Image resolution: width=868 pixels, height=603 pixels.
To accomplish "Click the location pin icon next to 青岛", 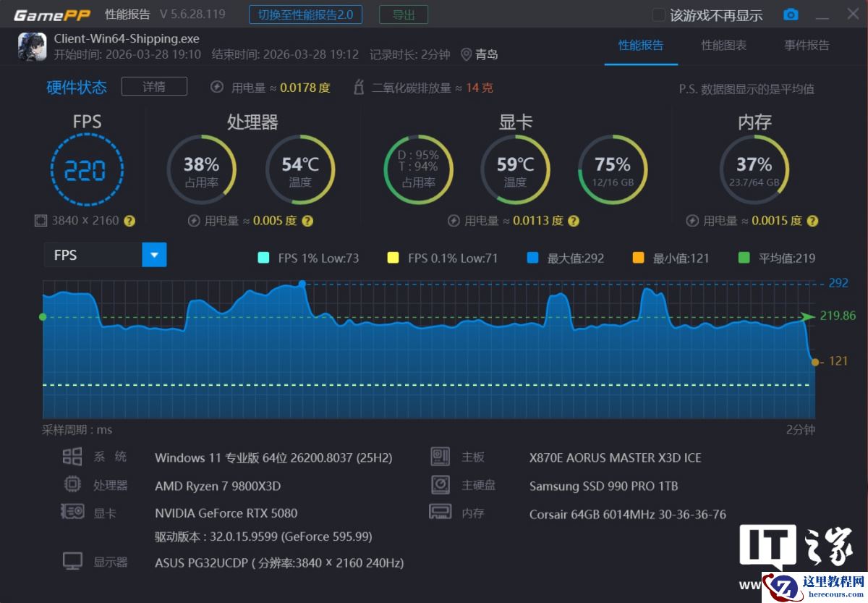I will tap(466, 54).
